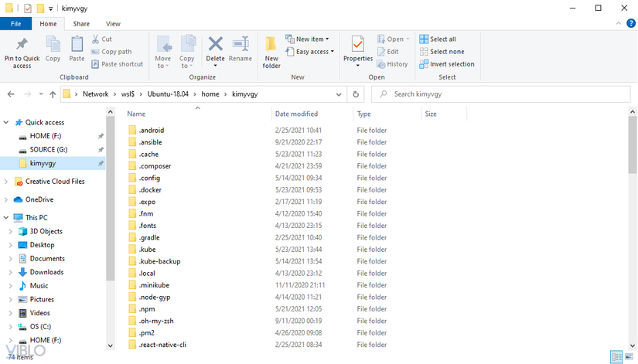Open the History command
The height and width of the screenshot is (364, 638).
tap(392, 64)
